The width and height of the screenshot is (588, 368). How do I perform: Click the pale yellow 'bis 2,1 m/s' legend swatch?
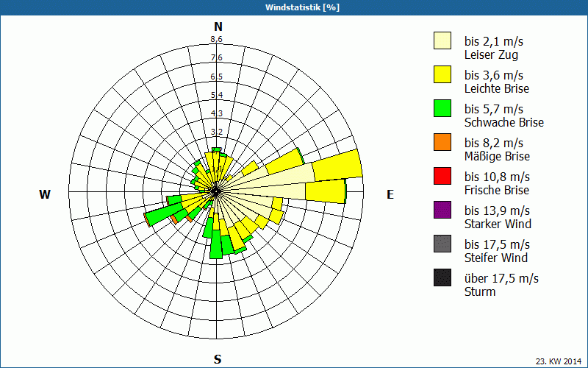point(442,40)
